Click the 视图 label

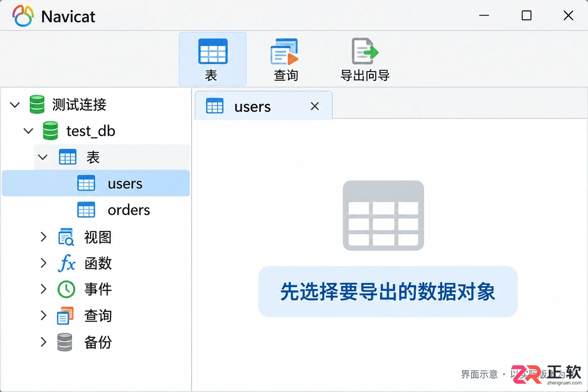tap(98, 237)
